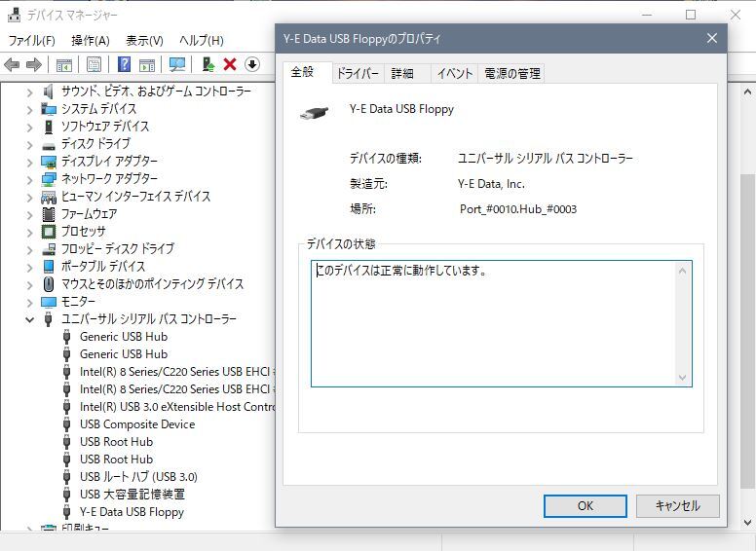Click the マウス pointing device icon
This screenshot has width=756, height=551.
click(x=48, y=284)
